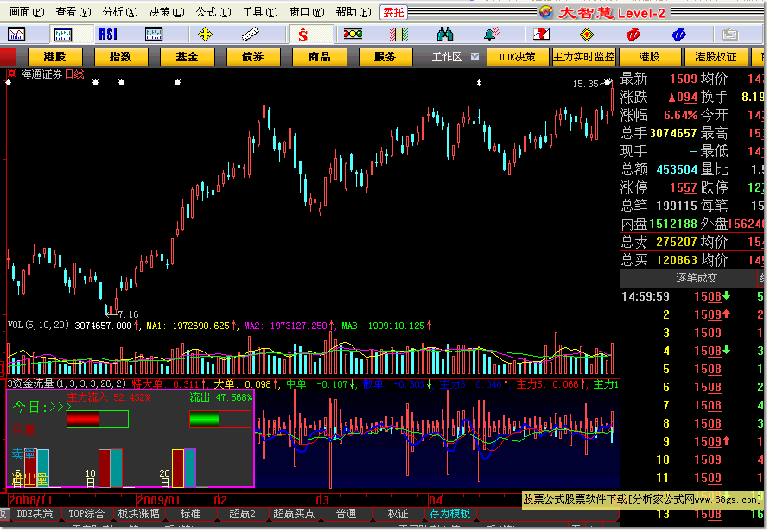The width and height of the screenshot is (770, 532).
Task: Select the ruler measurement tool
Action: pos(251,35)
